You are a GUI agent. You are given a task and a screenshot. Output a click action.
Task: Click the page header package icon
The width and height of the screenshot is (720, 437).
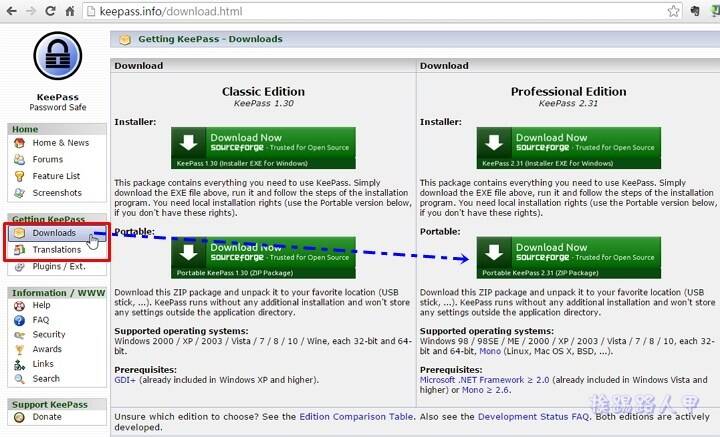point(125,39)
